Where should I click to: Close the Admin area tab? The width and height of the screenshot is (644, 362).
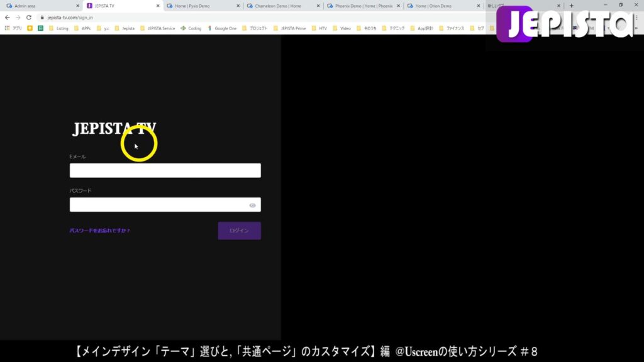click(77, 6)
